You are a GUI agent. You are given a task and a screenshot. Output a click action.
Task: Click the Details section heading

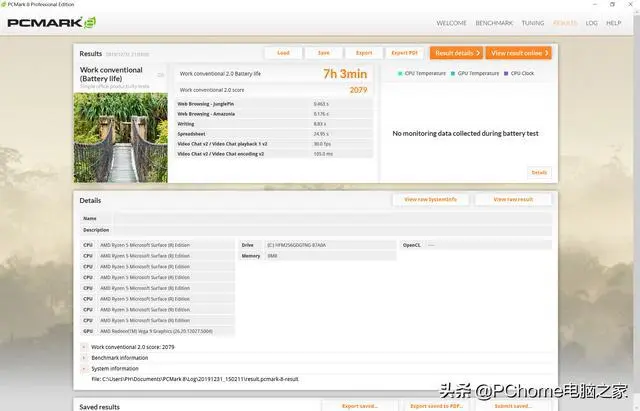(90, 200)
